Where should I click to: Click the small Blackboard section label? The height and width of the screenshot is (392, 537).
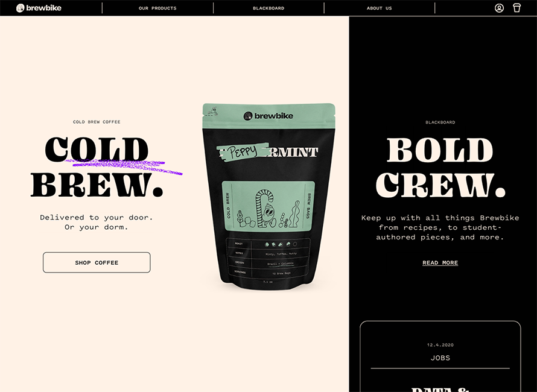[440, 122]
